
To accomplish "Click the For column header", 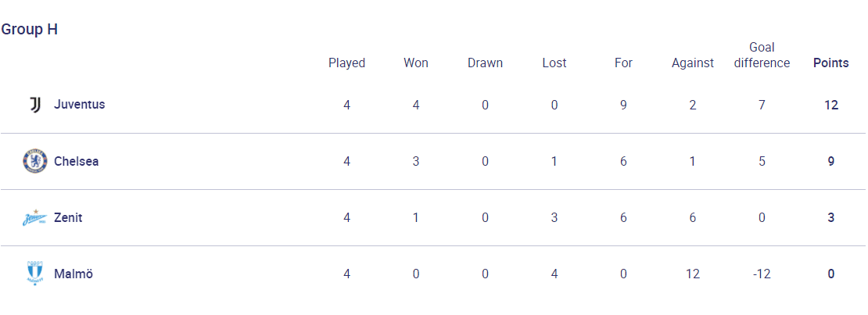I will click(x=623, y=63).
